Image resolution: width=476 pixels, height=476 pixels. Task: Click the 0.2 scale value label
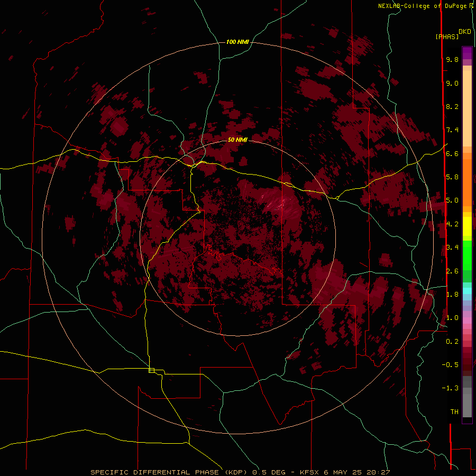(452, 342)
